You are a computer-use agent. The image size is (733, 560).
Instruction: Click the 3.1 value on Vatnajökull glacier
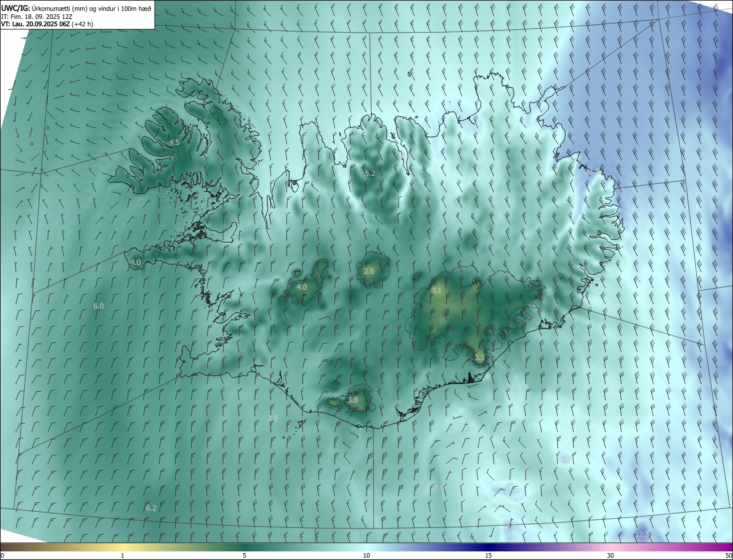[x=436, y=291]
